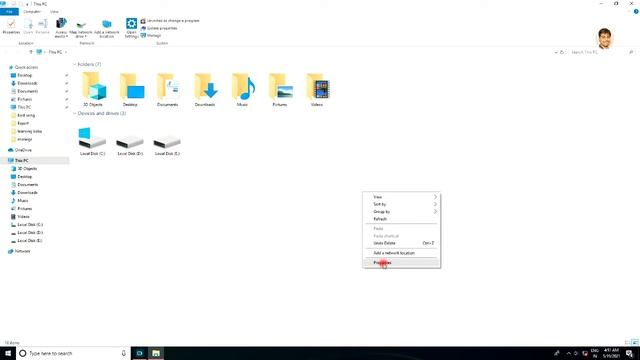The height and width of the screenshot is (360, 640).
Task: Select the Local Disk (D:) drive icon
Action: coord(130,141)
